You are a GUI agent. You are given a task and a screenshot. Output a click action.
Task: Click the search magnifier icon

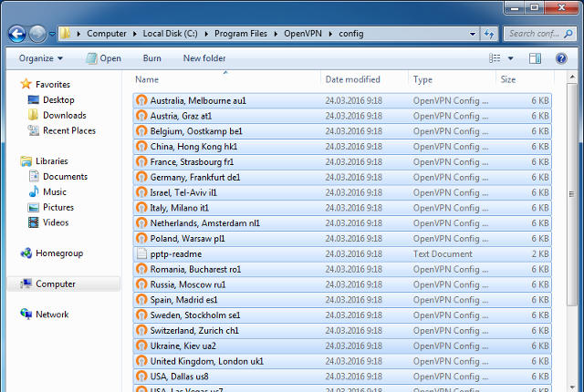[x=568, y=34]
